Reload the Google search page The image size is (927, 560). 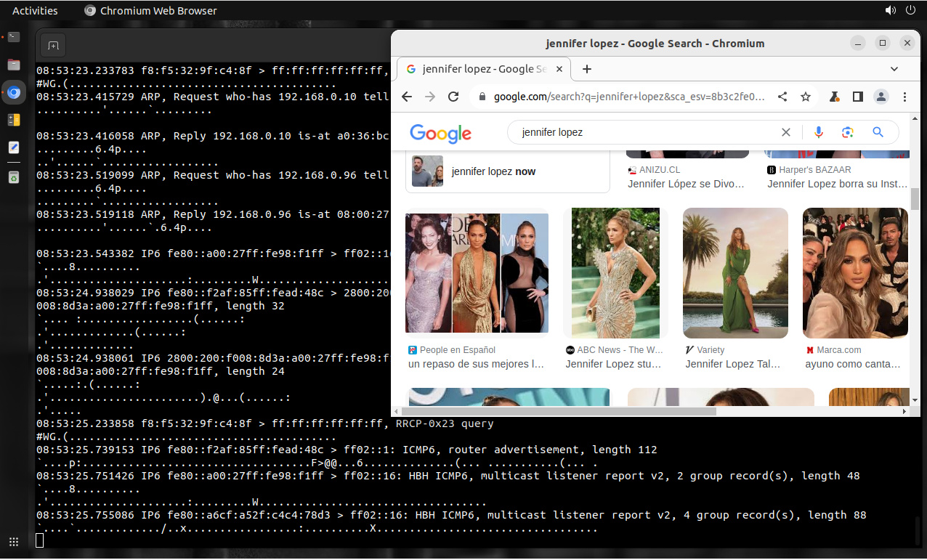pyautogui.click(x=453, y=97)
